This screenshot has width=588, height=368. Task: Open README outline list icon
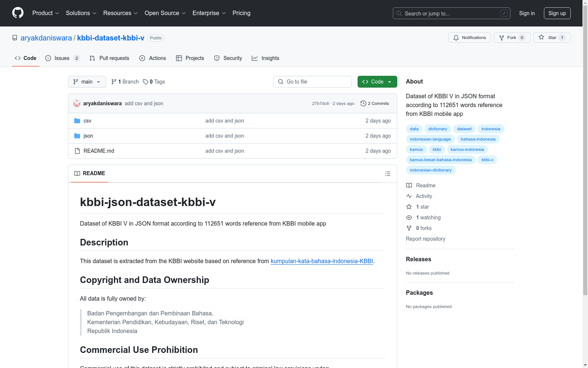388,174
